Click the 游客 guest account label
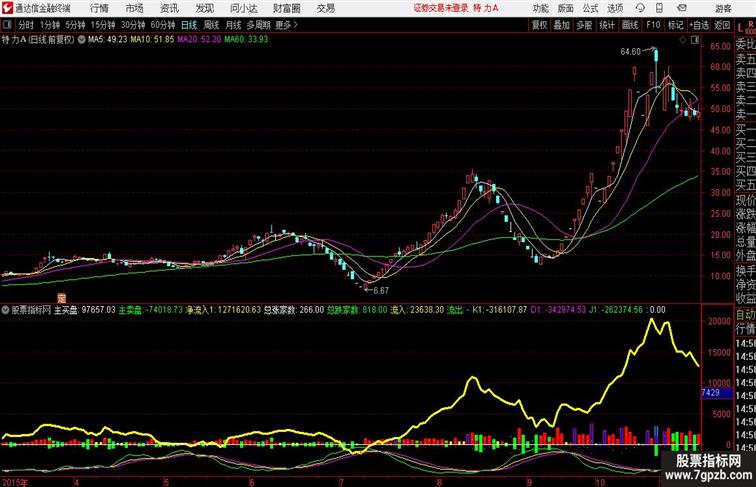 pos(723,8)
